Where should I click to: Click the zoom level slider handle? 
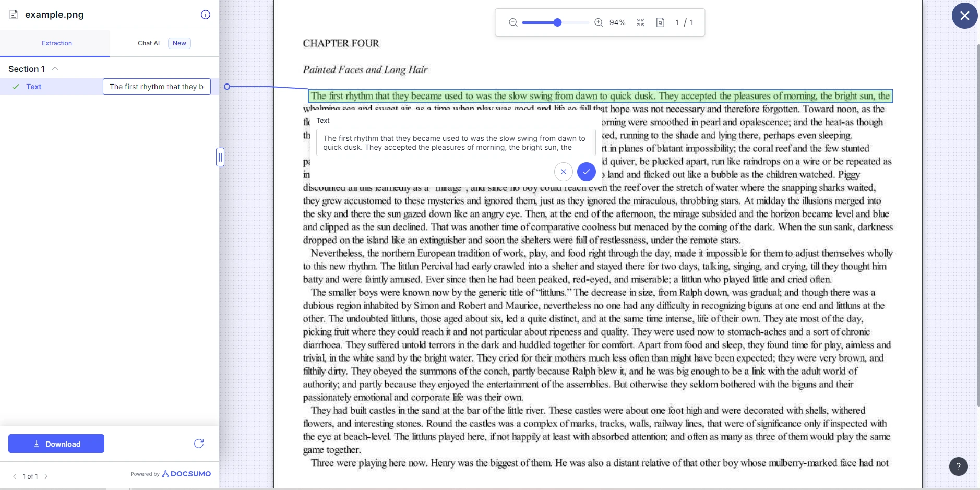(x=557, y=22)
